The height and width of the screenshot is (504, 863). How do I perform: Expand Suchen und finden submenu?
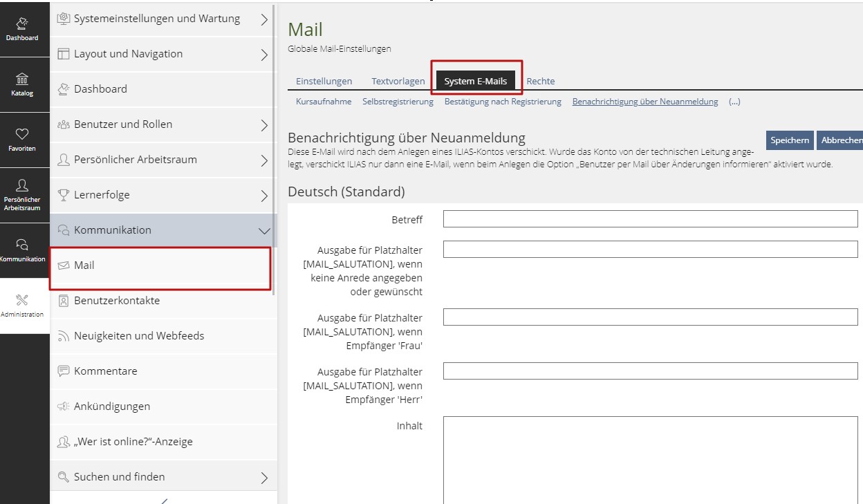(x=263, y=477)
